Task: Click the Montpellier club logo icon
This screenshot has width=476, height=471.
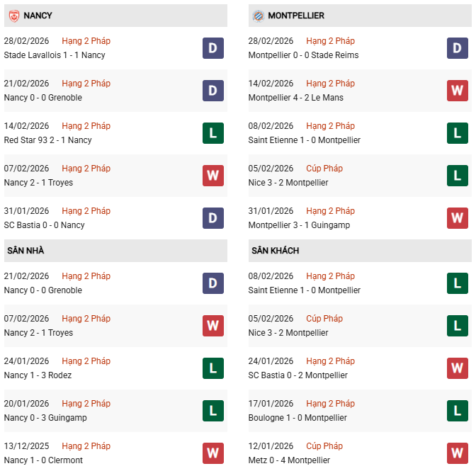Action: (x=259, y=15)
